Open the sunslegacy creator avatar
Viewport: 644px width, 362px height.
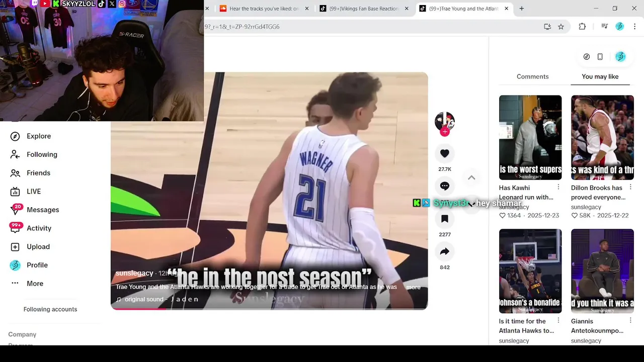(444, 122)
